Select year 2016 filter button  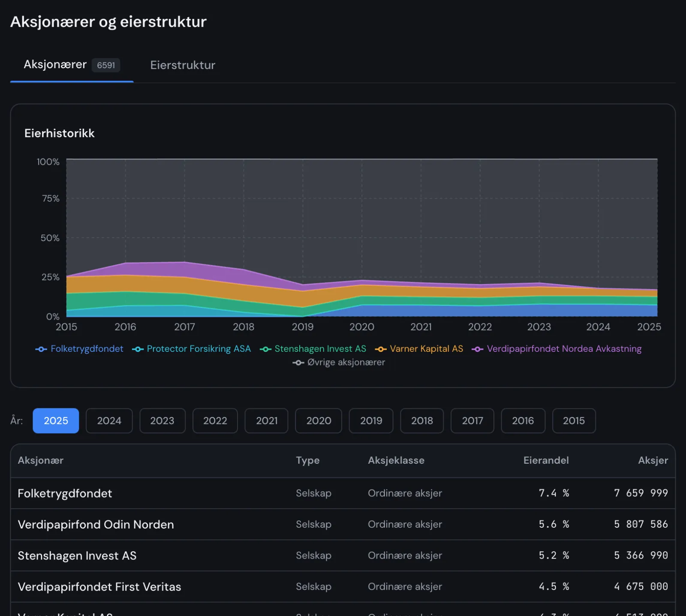pos(523,420)
